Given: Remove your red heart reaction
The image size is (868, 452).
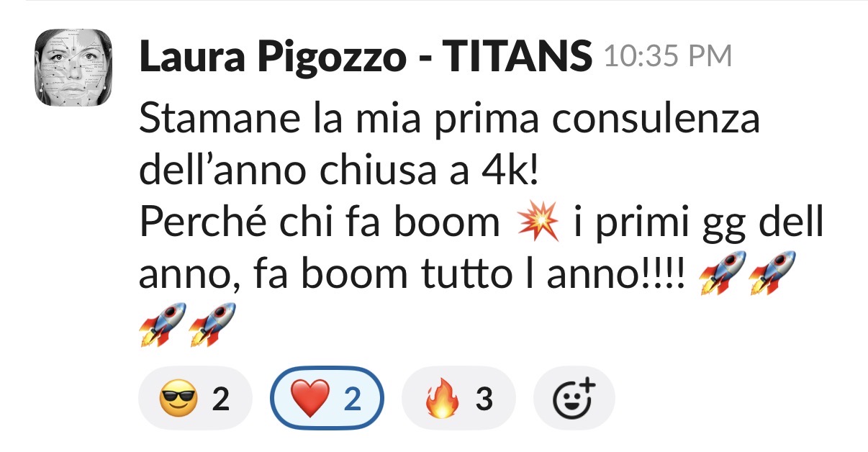Looking at the screenshot, I should pos(327,398).
